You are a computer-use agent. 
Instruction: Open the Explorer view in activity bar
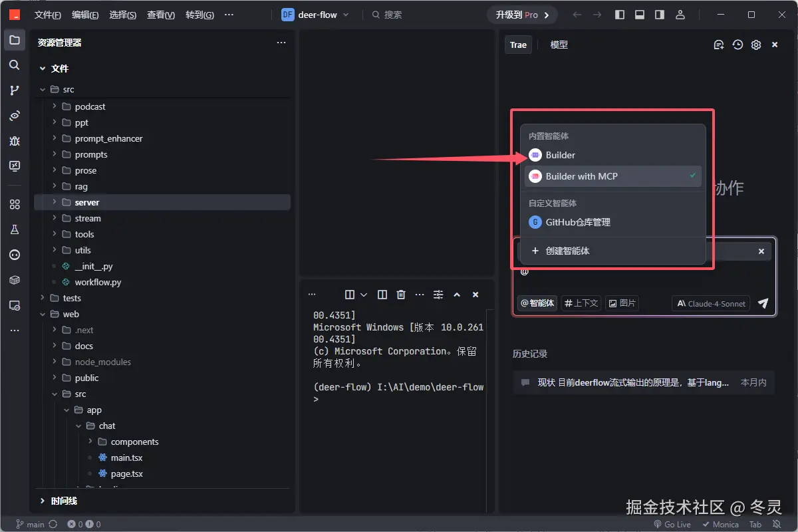(x=14, y=40)
